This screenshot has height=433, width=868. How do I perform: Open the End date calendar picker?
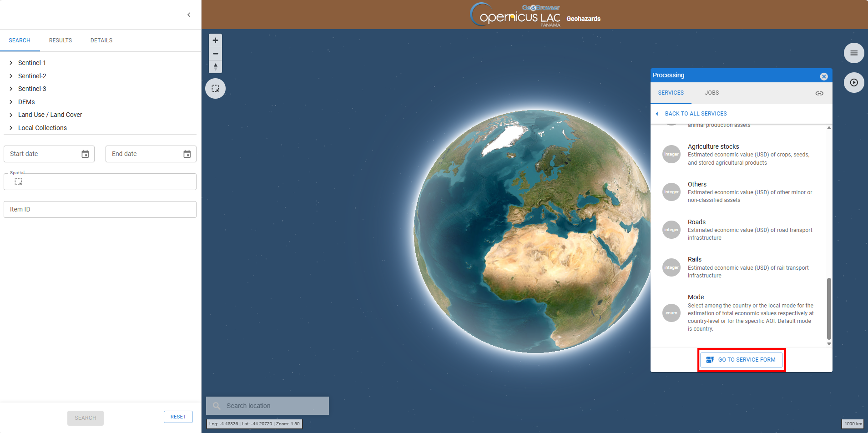pyautogui.click(x=187, y=154)
